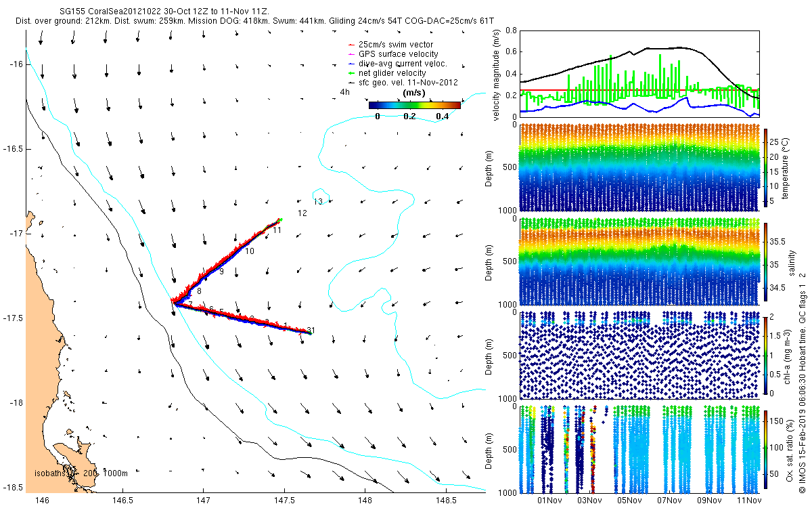Click the '11Nov' date tick

[x=750, y=501]
